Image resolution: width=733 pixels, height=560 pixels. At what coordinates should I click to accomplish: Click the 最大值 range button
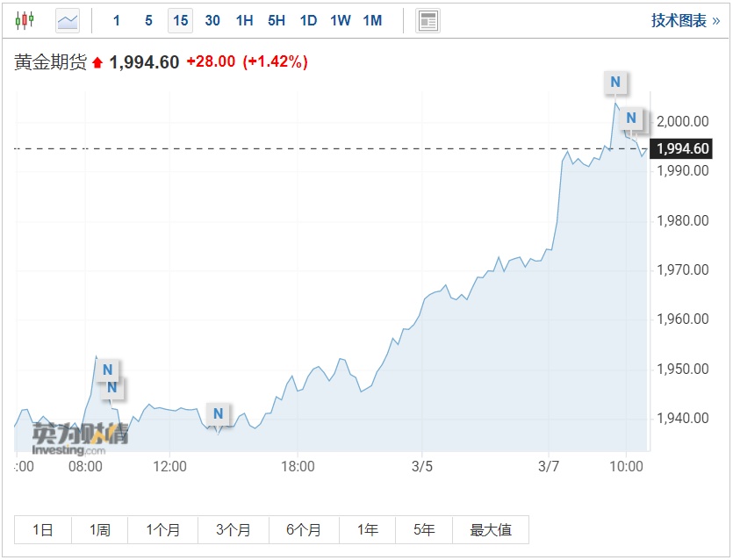pos(491,529)
